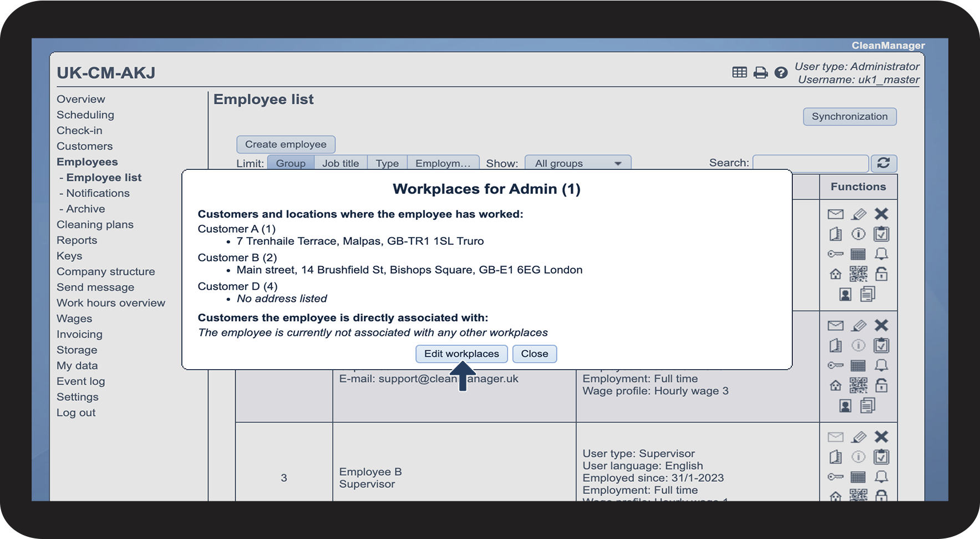Click the printer icon in the header
The image size is (980, 539).
(x=760, y=73)
